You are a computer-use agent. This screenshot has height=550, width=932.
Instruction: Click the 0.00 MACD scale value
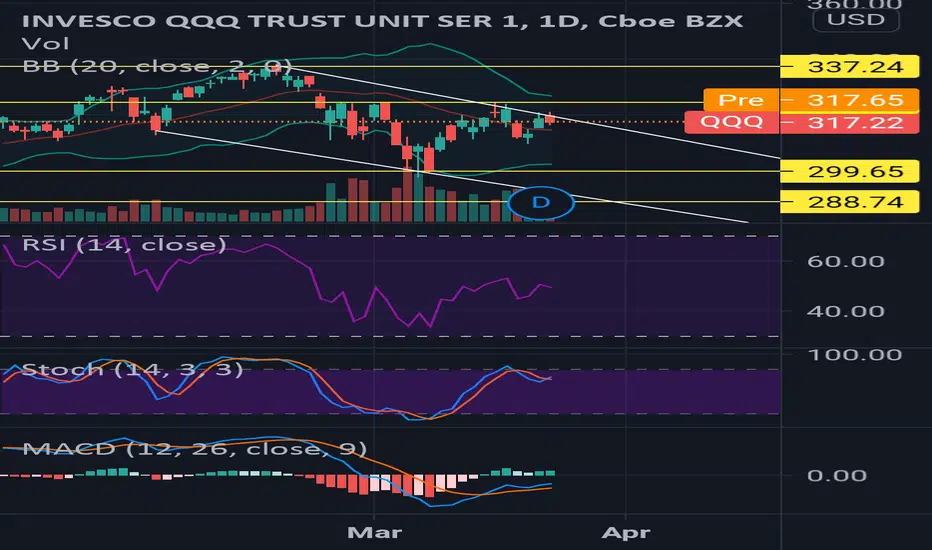point(837,476)
